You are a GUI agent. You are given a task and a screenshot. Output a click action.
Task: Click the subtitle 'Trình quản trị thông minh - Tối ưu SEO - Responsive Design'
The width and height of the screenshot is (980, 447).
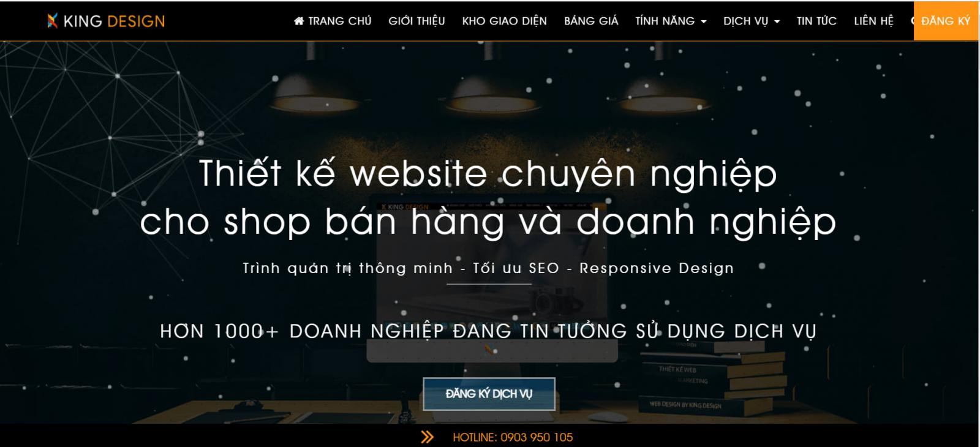pos(488,268)
